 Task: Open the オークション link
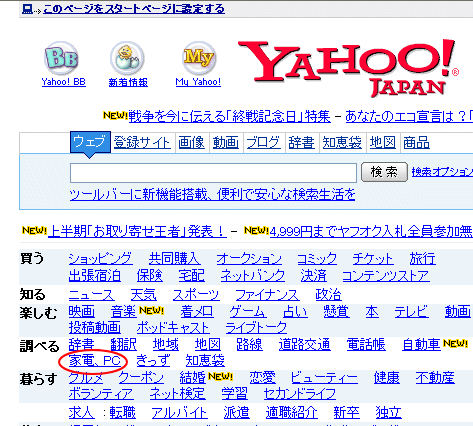click(249, 259)
